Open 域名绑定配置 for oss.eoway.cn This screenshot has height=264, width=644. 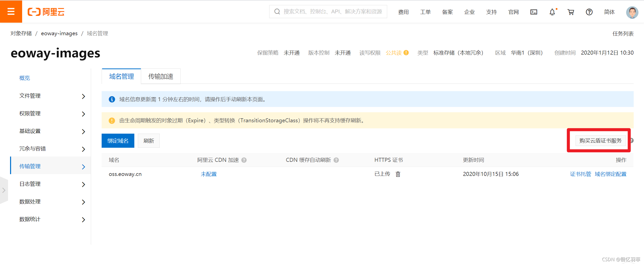pos(611,174)
